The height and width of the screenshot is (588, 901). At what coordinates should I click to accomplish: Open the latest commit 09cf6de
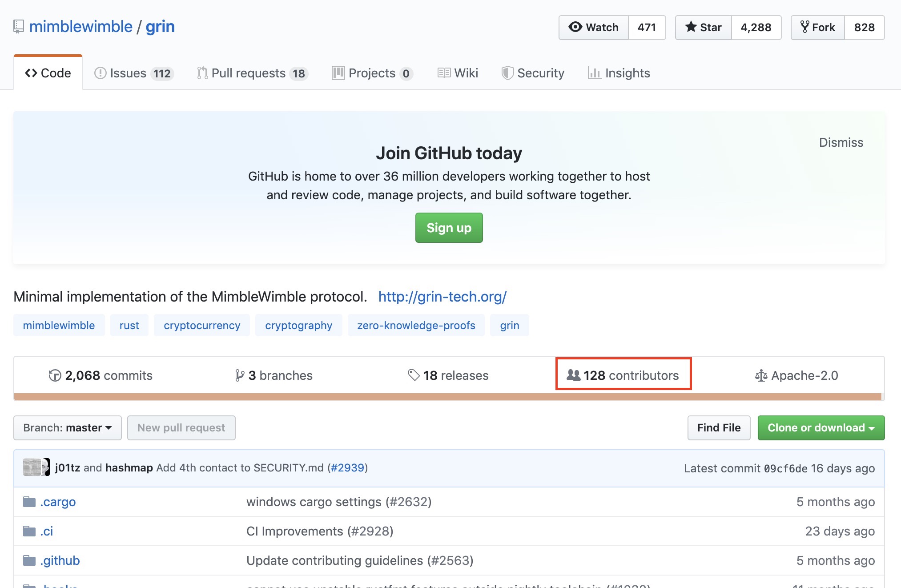click(785, 468)
